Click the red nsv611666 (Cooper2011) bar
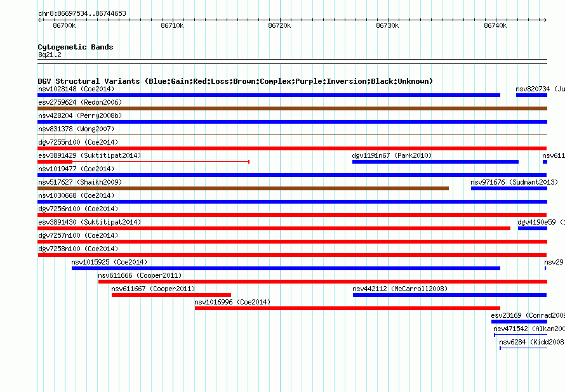The height and width of the screenshot is (392, 565). tap(323, 282)
